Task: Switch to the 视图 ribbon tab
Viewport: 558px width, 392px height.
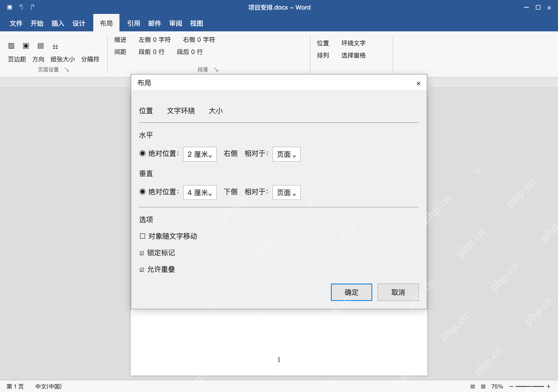Action: pyautogui.click(x=197, y=24)
